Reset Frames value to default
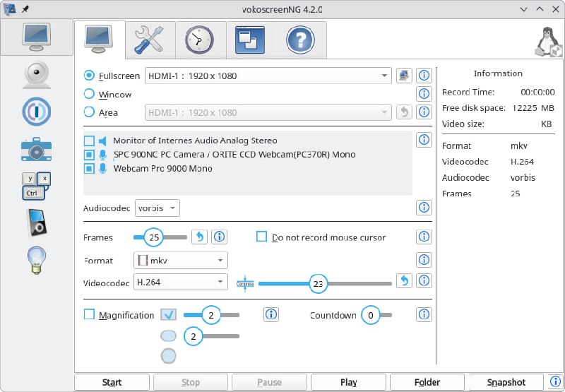Screen dimensions: 565x392 click(x=200, y=237)
